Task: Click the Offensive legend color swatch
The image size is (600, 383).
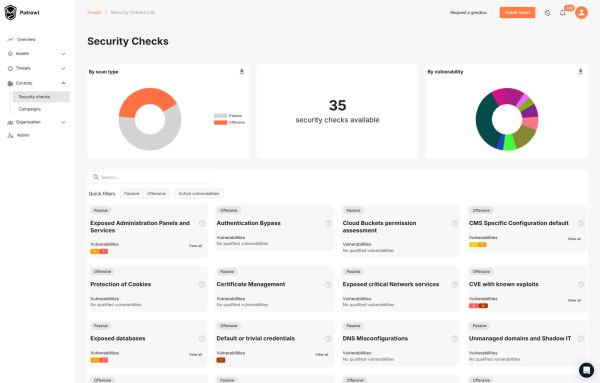Action: coord(220,122)
